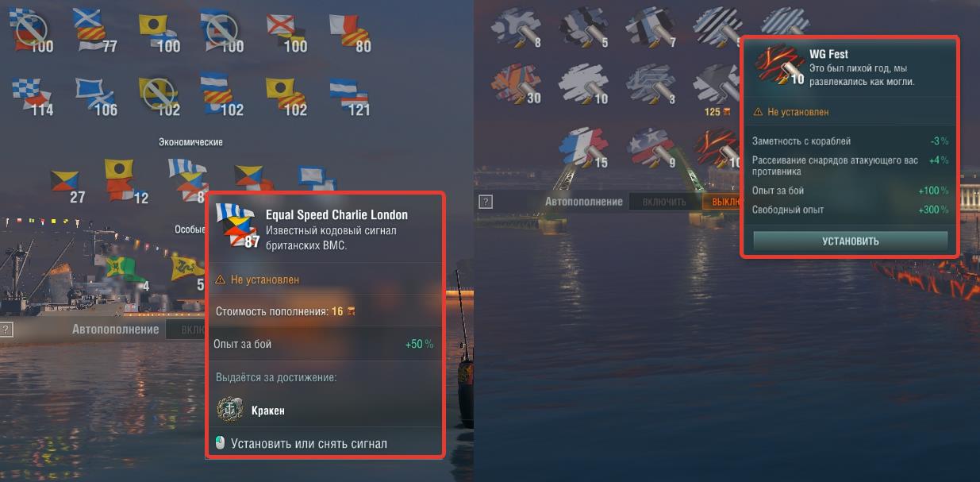Image resolution: width=980 pixels, height=482 pixels.
Task: Pick the signal flag showing 114
Action: (33, 96)
